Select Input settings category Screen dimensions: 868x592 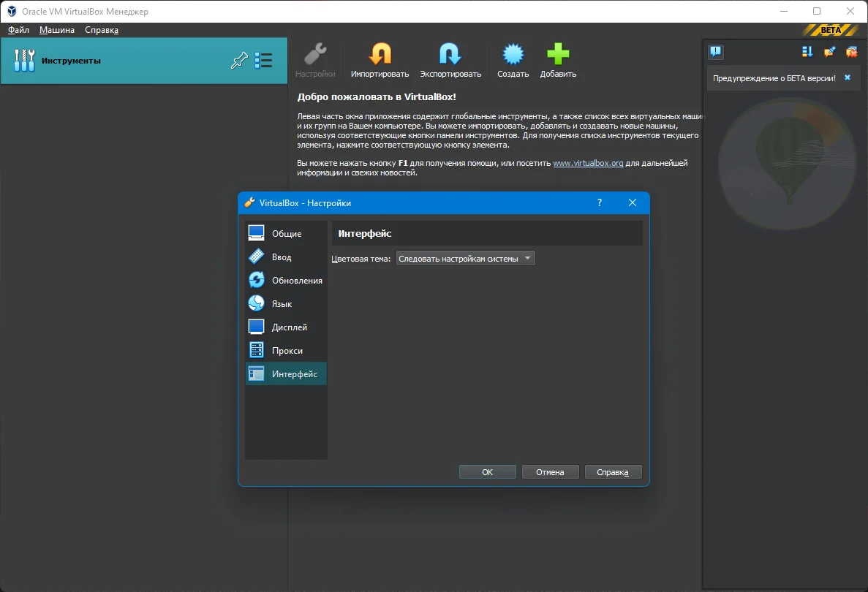[286, 257]
